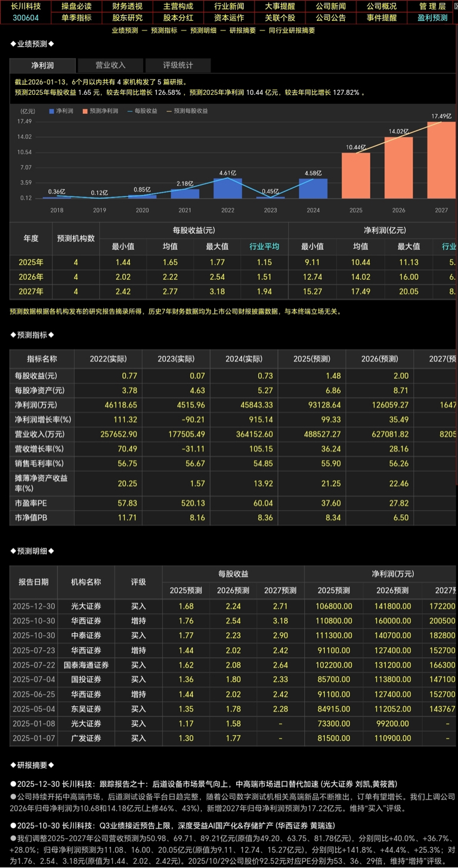Click stock name 长川科技
Viewport: 458px width, 868px height.
pos(26,7)
